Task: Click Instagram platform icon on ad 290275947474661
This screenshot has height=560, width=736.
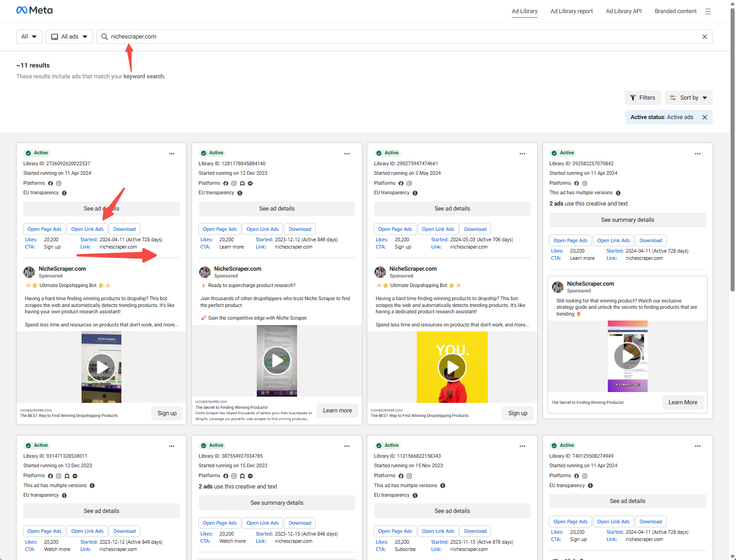Action: point(409,183)
